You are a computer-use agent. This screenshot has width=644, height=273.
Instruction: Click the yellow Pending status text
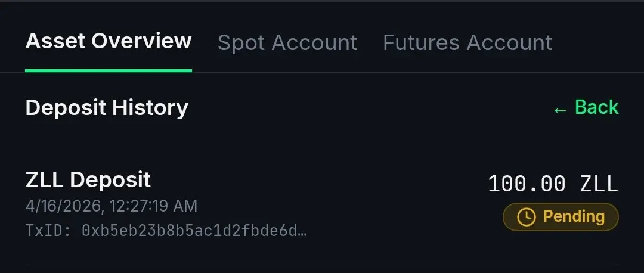pos(574,216)
